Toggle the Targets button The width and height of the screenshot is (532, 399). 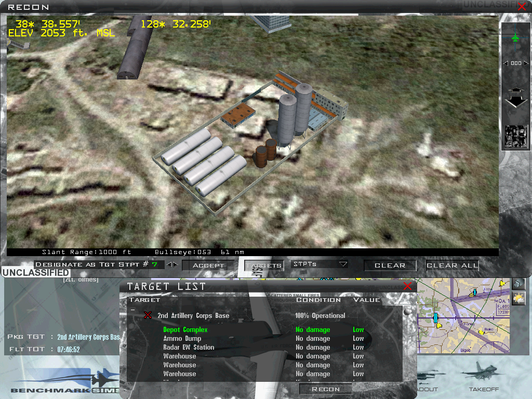click(263, 265)
